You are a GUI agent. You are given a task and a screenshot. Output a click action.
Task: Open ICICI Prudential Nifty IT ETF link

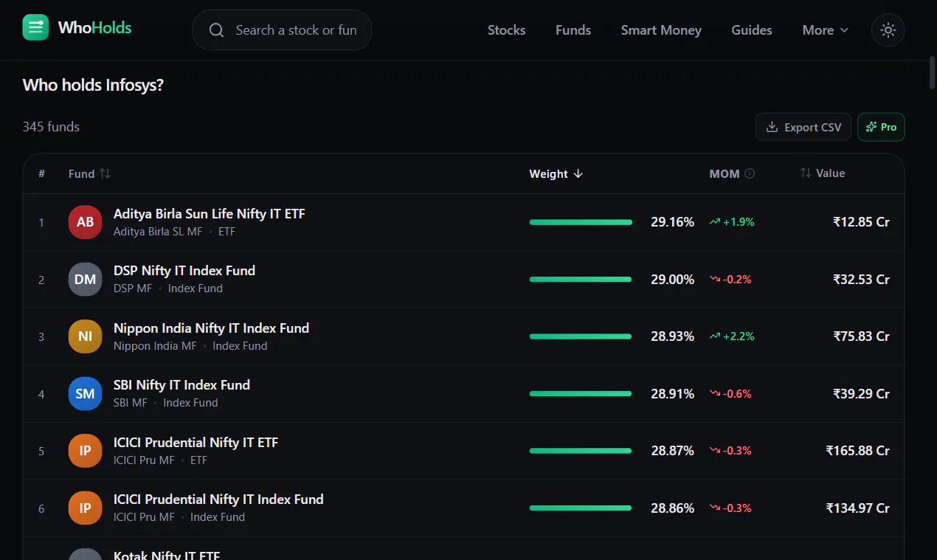pos(196,443)
